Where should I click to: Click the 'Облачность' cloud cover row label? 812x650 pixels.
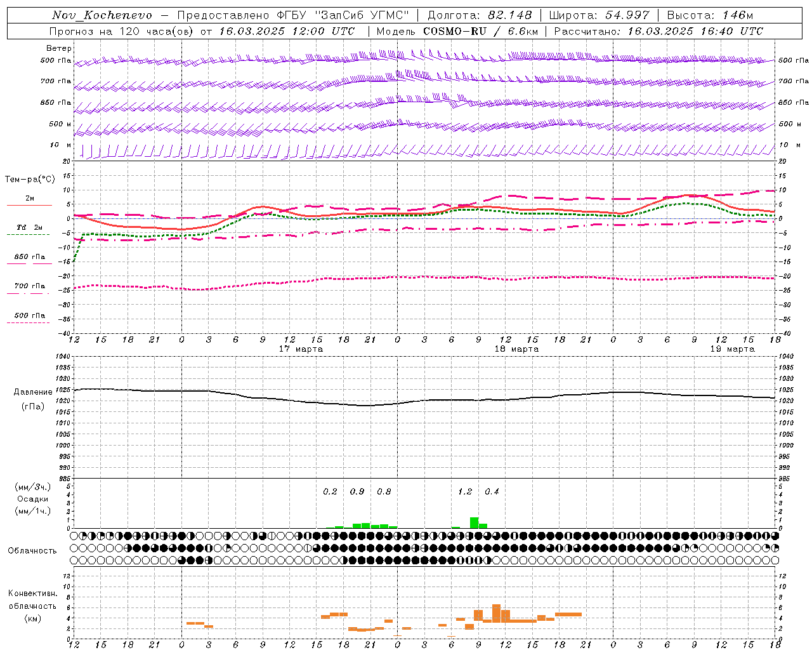pyautogui.click(x=32, y=550)
